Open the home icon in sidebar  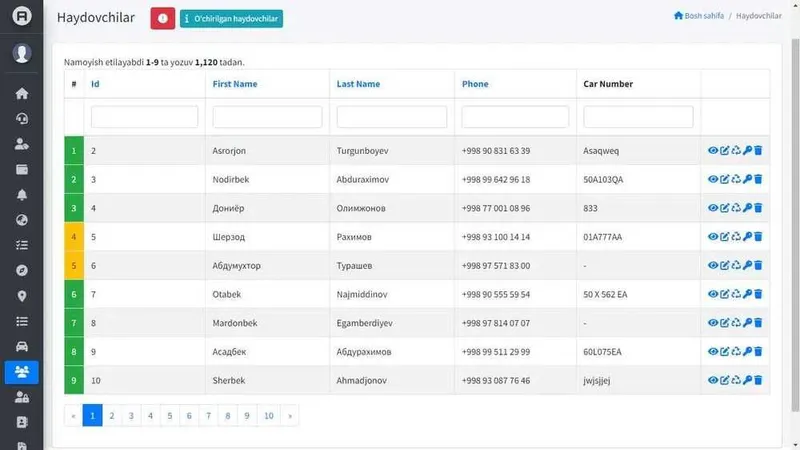pyautogui.click(x=21, y=93)
